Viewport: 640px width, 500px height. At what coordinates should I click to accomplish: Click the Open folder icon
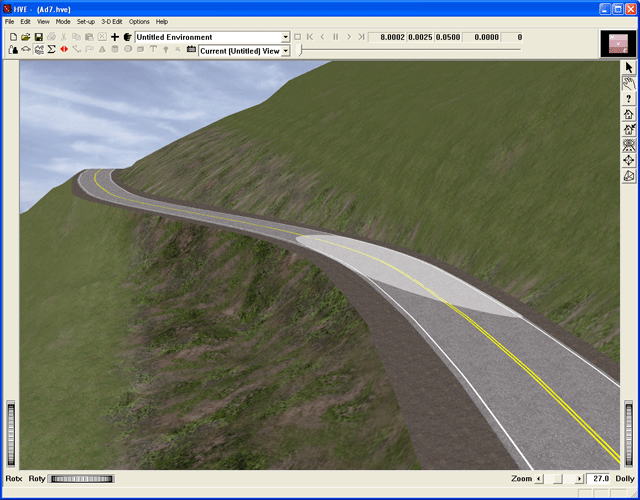coord(26,37)
